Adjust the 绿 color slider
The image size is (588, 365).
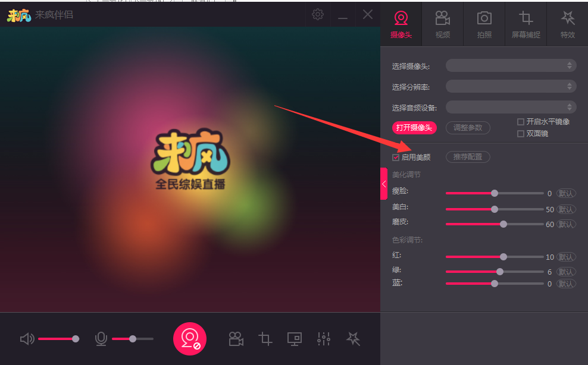tap(495, 272)
